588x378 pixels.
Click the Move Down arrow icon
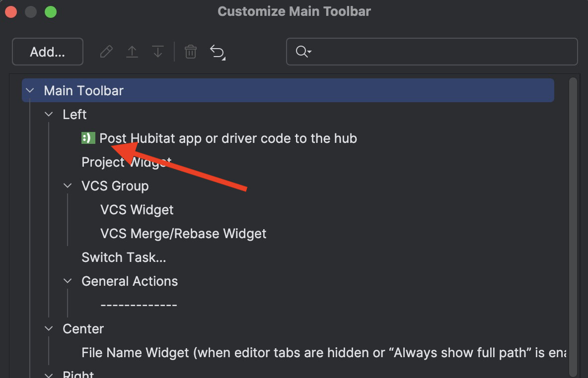[158, 51]
